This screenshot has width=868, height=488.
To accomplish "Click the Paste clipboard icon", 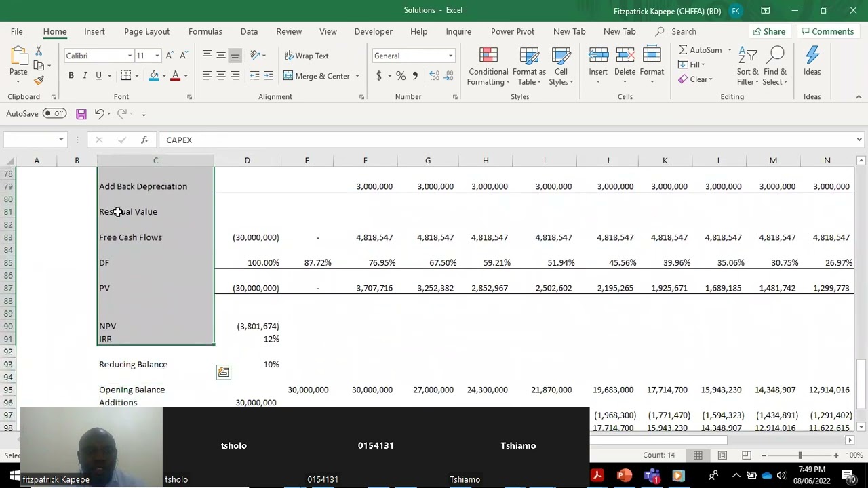I will click(18, 58).
